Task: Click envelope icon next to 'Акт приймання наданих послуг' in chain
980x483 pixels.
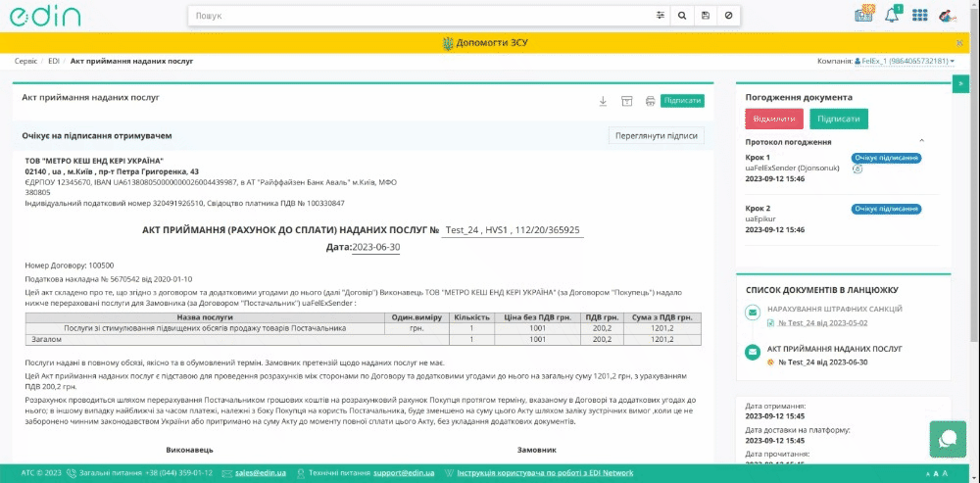Action: click(x=753, y=353)
